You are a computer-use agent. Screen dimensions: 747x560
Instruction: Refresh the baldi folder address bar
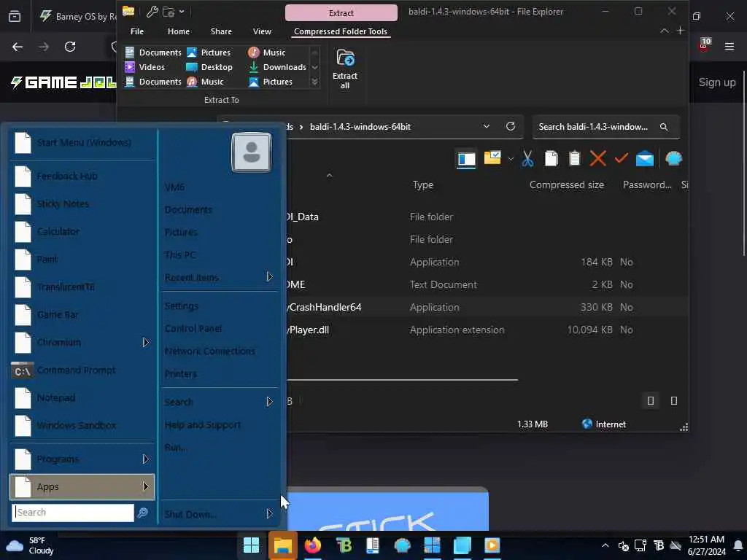(510, 126)
